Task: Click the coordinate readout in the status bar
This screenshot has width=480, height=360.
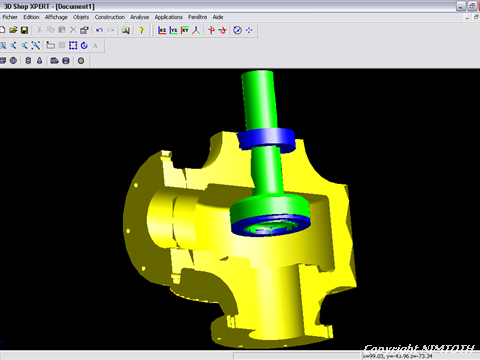Action: point(397,356)
